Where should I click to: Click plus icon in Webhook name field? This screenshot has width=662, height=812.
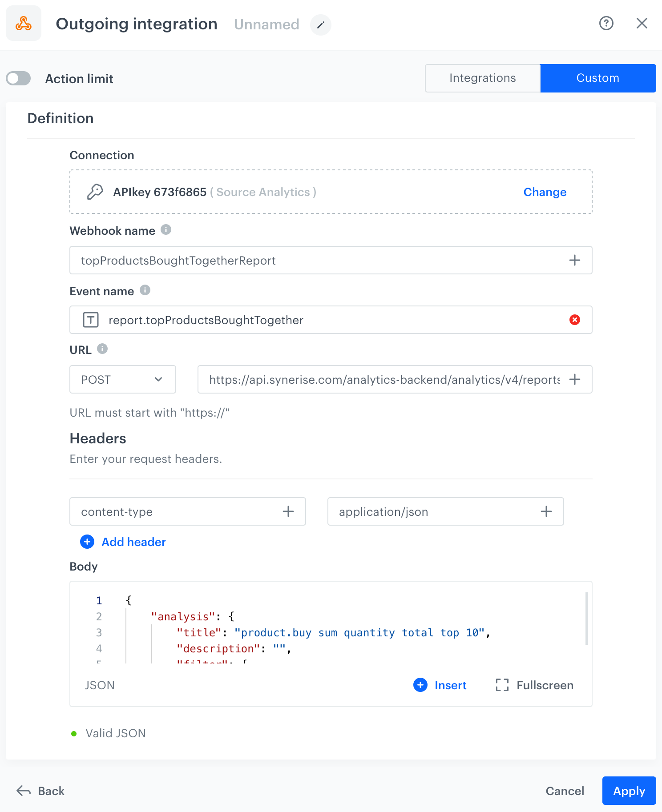click(x=574, y=260)
